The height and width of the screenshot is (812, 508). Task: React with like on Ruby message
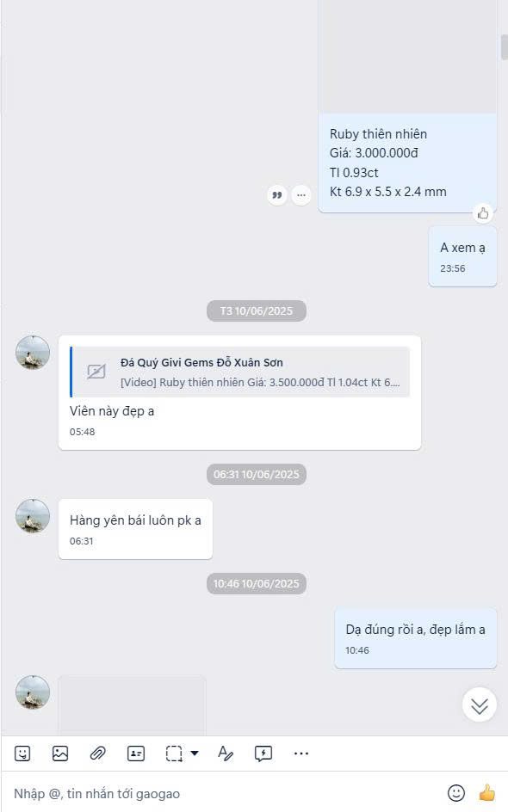tap(483, 212)
